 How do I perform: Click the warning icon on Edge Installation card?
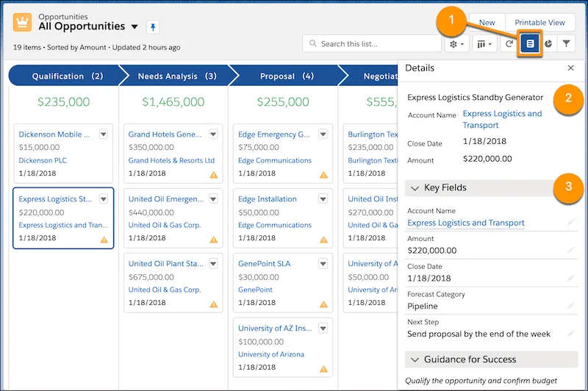point(323,240)
